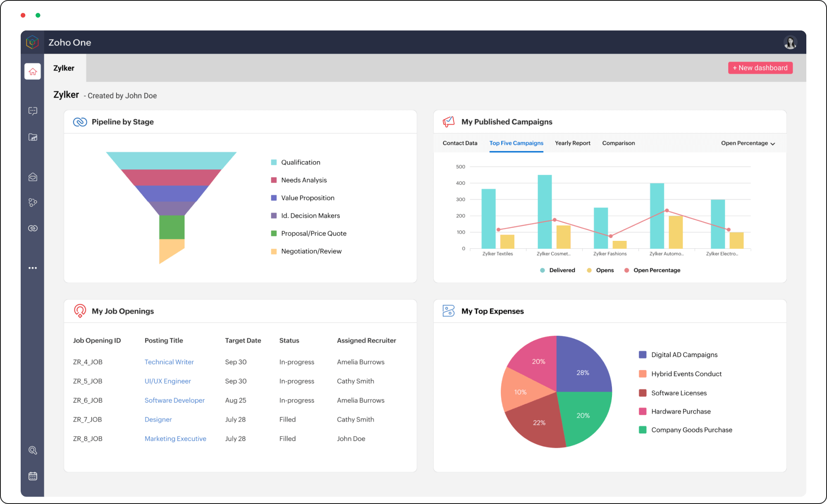This screenshot has width=827, height=504.
Task: Open the mail envelope sidebar icon
Action: 33,177
